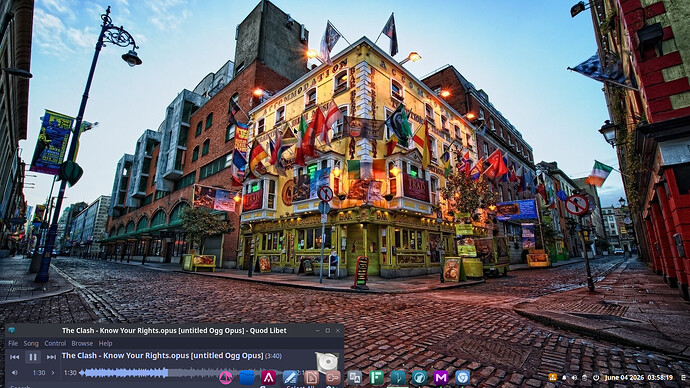Open the Chromium browser dock icon
The height and width of the screenshot is (388, 690).
click(462, 377)
